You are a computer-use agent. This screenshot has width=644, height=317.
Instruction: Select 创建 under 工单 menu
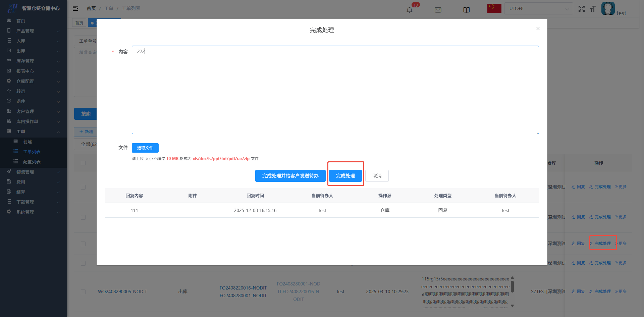pyautogui.click(x=28, y=142)
